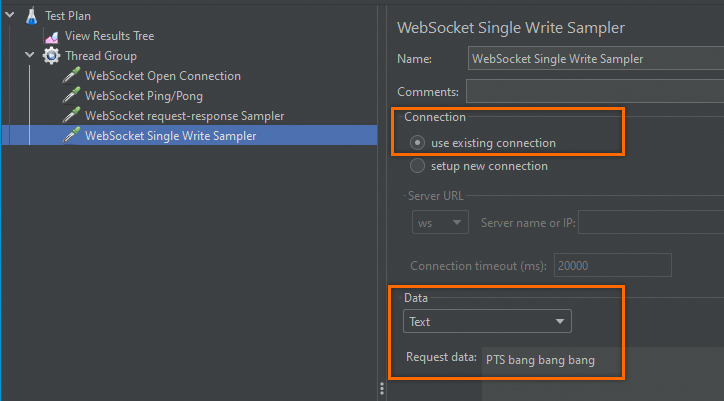This screenshot has width=724, height=401.
Task: Select "setup new connection" radio button
Action: tap(417, 166)
